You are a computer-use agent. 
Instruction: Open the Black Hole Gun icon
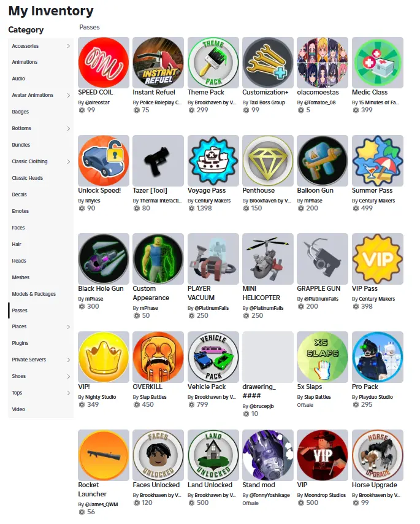pos(104,259)
